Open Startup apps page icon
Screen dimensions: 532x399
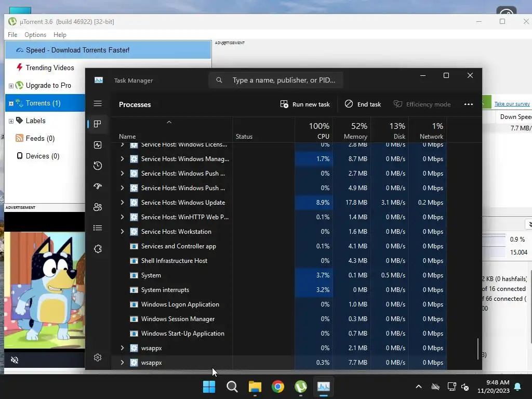98,187
